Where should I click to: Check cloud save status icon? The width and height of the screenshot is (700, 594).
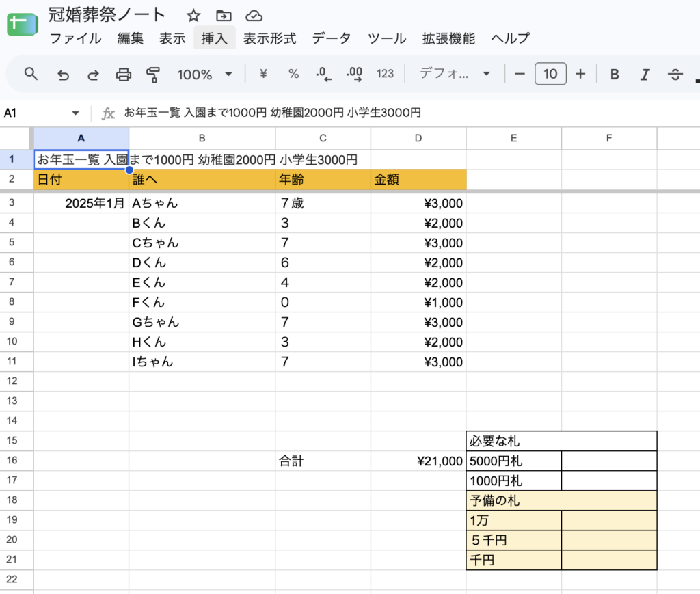(254, 16)
